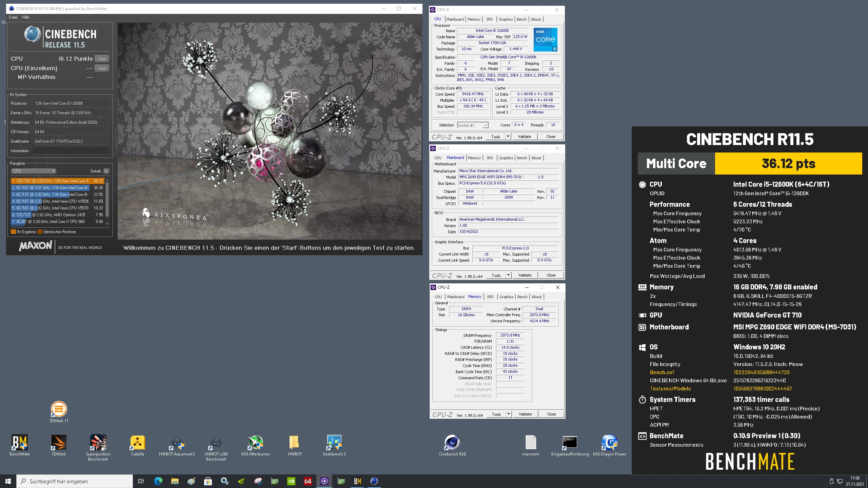Switch to BenchMate in the taskbar

pos(357,481)
